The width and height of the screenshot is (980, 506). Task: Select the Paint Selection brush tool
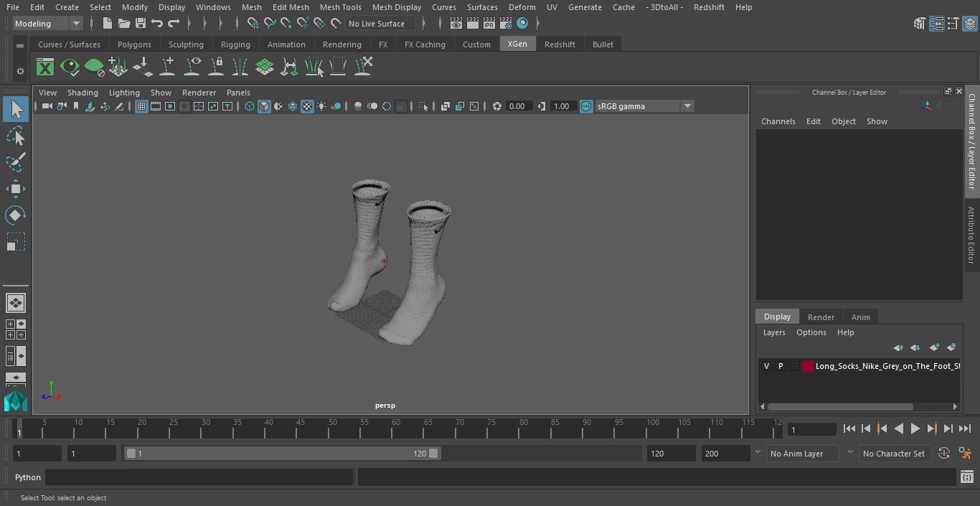click(16, 162)
